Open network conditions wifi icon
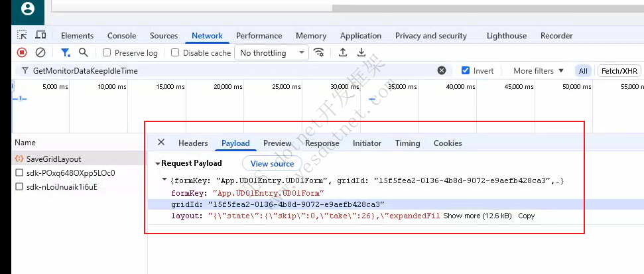This screenshot has height=274, width=644. [319, 52]
